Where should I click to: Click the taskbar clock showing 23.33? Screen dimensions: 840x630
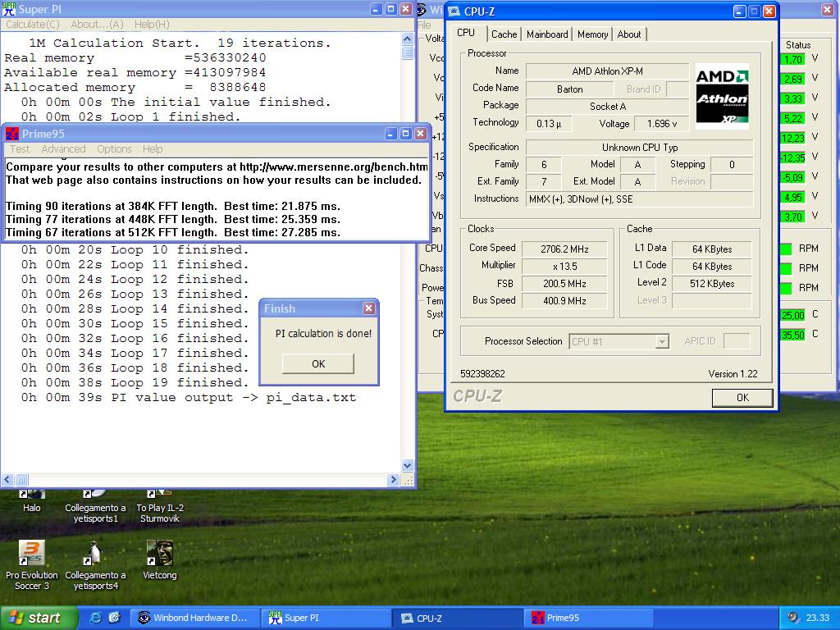point(818,618)
